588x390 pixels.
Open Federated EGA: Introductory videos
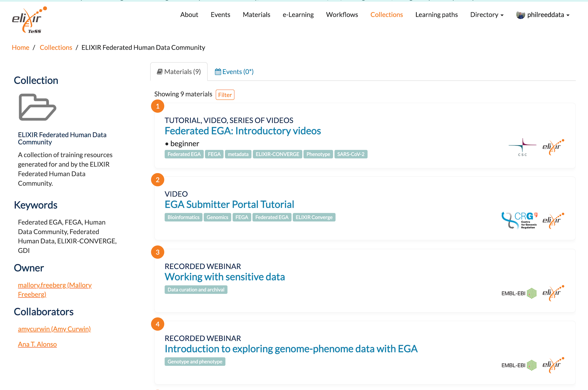[x=243, y=131]
